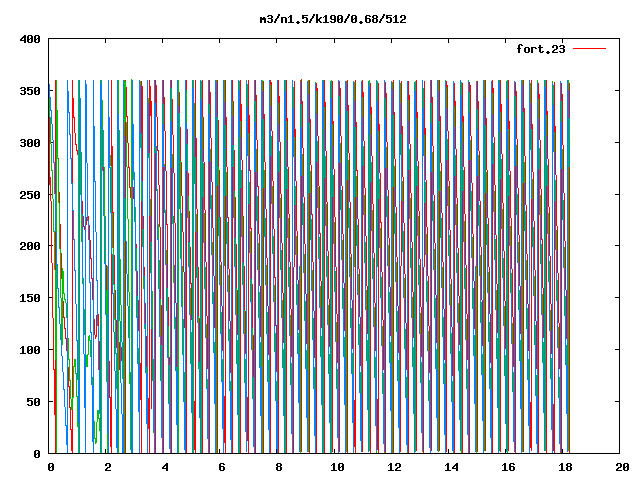Click the y-axis label 350
This screenshot has height=480, width=640.
30,91
